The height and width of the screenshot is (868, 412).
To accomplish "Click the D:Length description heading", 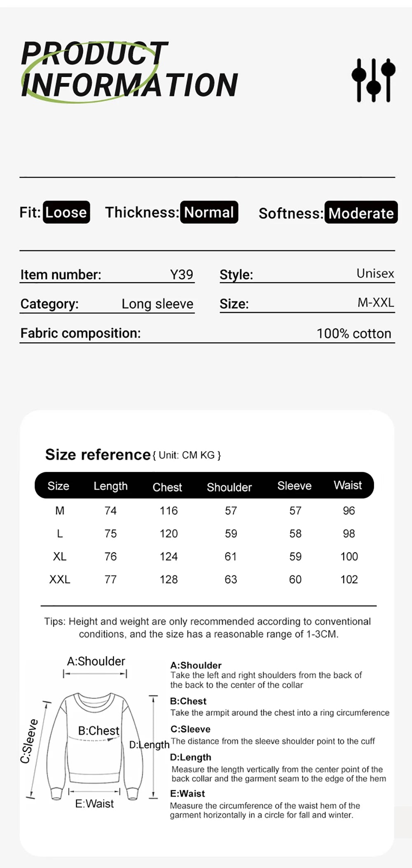I will [x=190, y=757].
